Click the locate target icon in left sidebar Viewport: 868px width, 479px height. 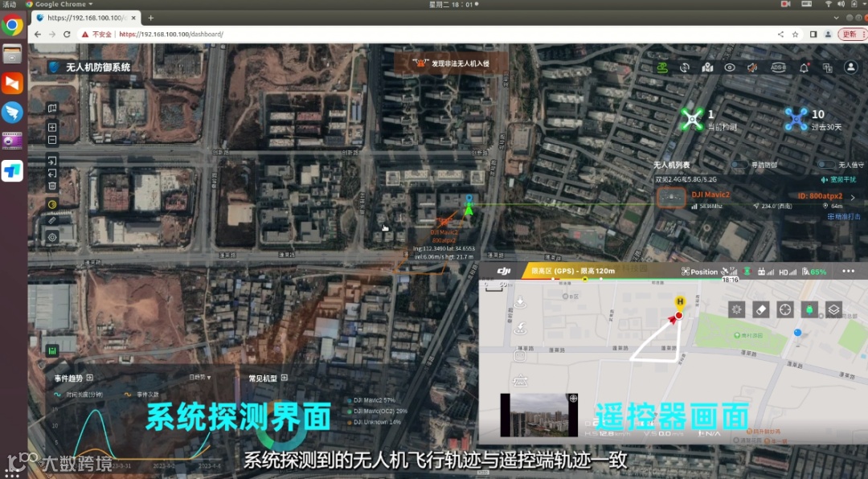(52, 238)
